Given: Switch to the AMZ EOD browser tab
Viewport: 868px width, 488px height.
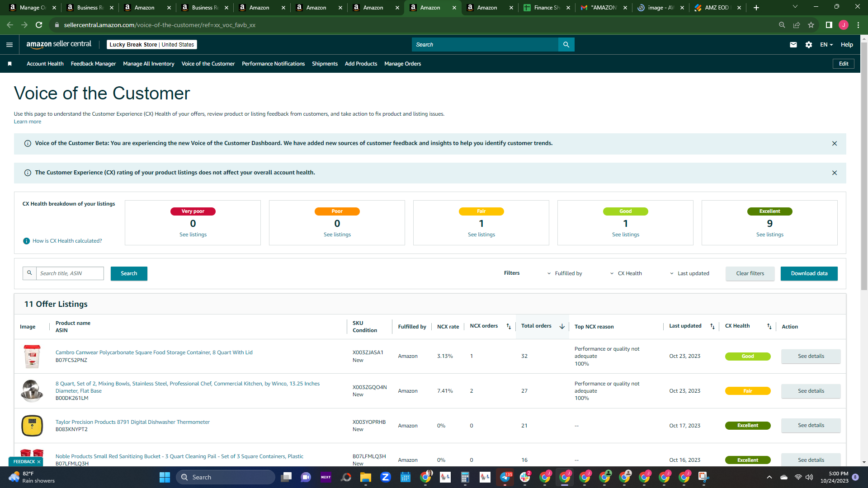Looking at the screenshot, I should coord(717,8).
